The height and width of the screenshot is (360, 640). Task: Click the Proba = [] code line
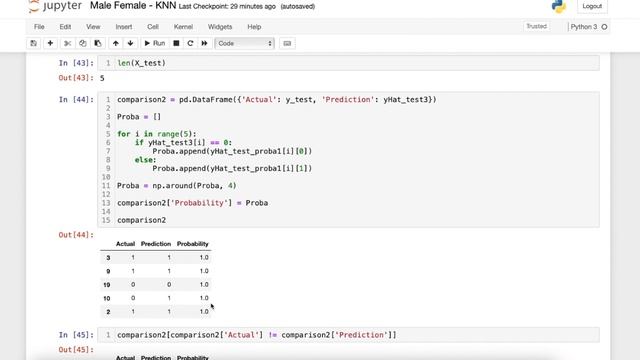click(139, 117)
